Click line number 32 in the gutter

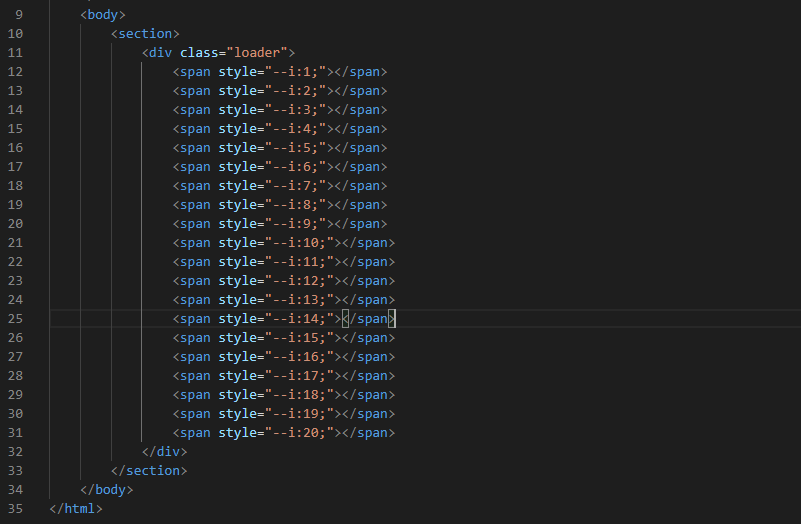pos(15,451)
